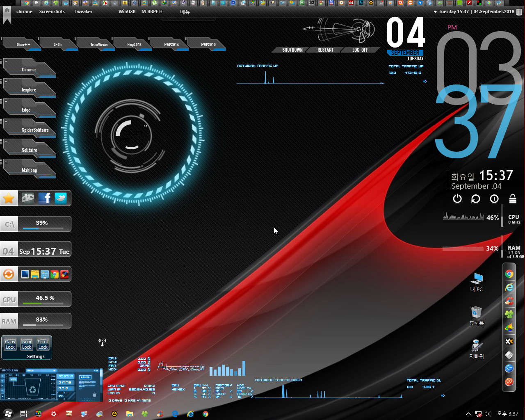Click the Chrome icon in launcher strip

click(x=55, y=274)
